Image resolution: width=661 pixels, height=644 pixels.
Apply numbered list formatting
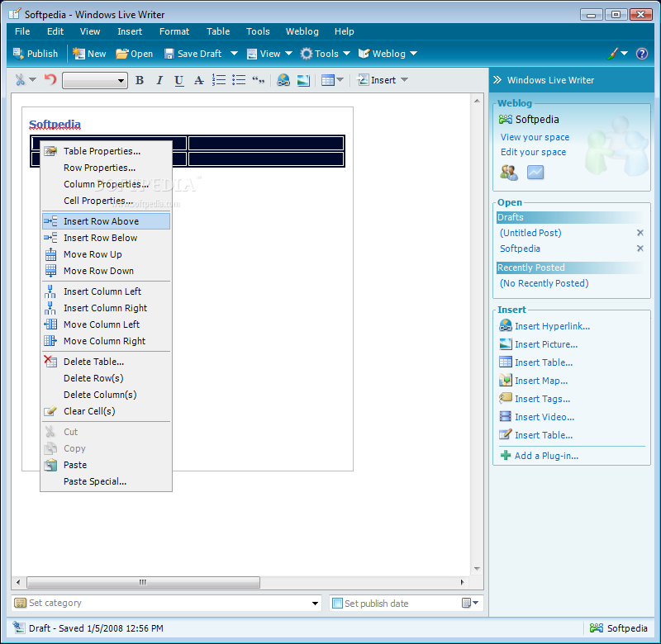tap(218, 80)
